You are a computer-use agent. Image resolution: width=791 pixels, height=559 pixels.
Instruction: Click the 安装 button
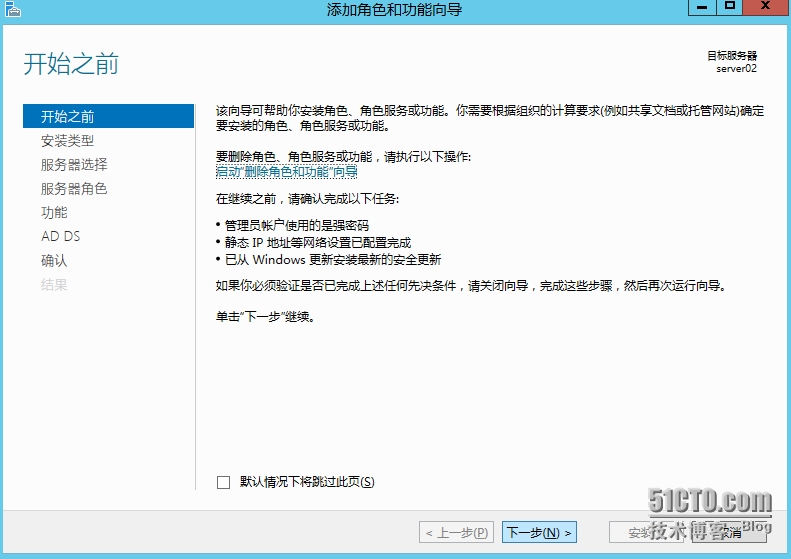(646, 532)
